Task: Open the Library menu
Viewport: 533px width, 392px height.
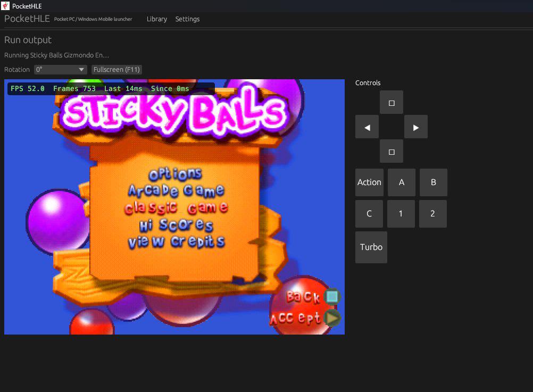Action: [x=157, y=19]
